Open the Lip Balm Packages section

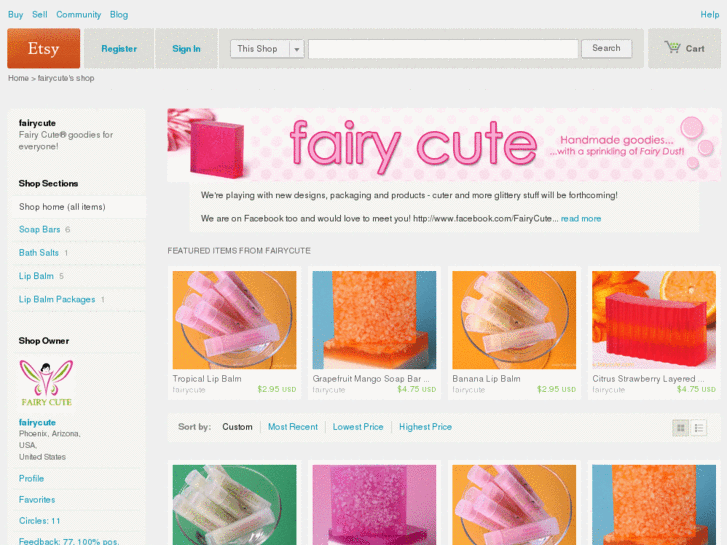point(57,299)
